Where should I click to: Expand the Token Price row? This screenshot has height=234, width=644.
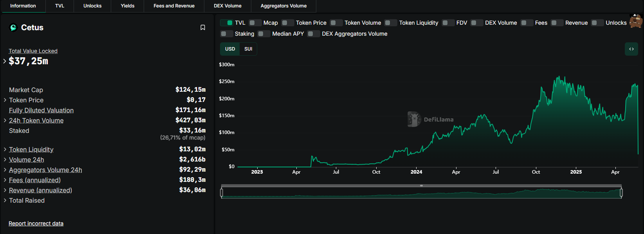click(5, 100)
